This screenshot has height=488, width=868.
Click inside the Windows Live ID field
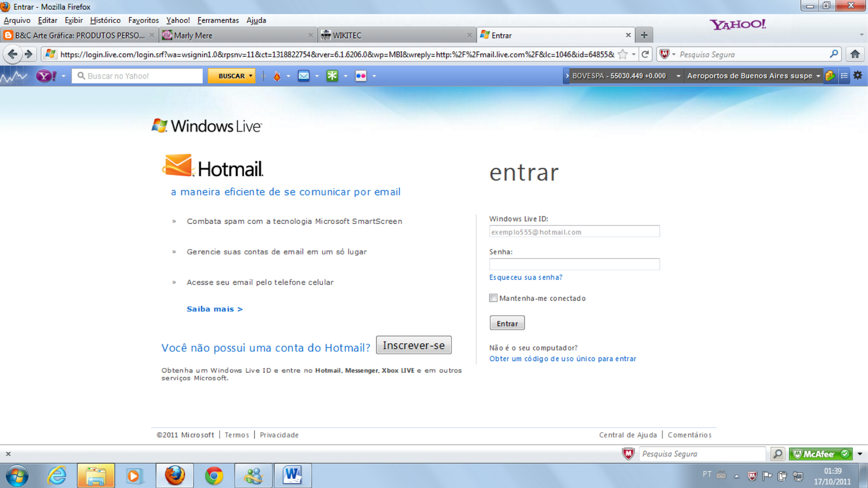pos(574,231)
